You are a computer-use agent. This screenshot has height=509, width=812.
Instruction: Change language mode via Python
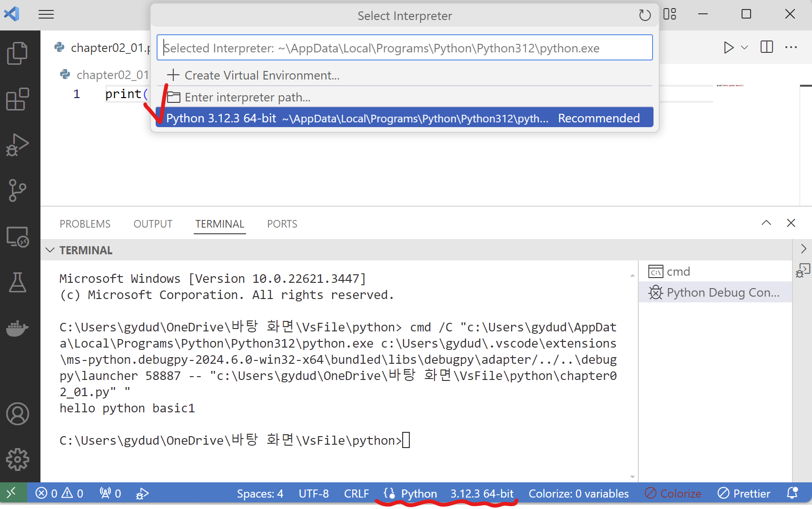point(419,494)
